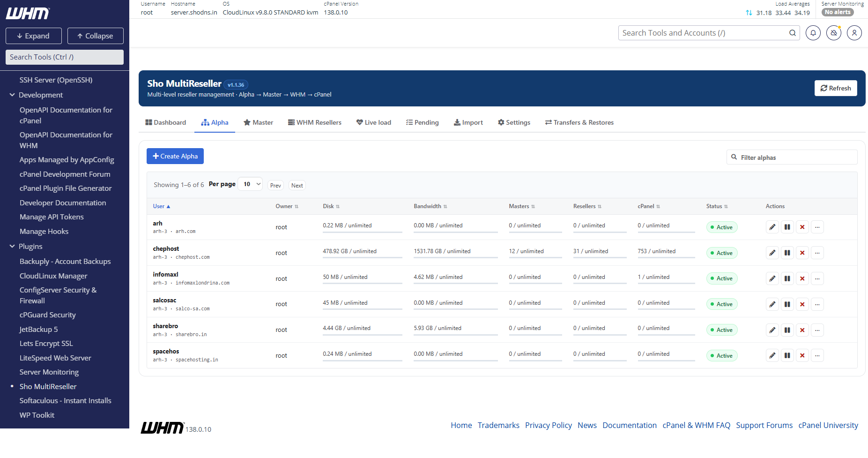This screenshot has width=868, height=458.
Task: Delete the salcosac alpha with red X
Action: [x=802, y=304]
